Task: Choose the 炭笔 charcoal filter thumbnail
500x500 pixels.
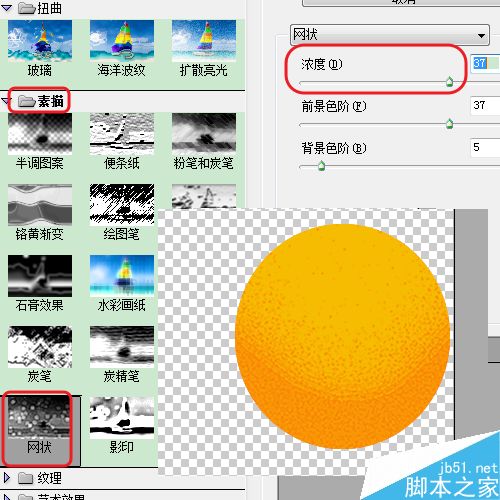Action: click(x=40, y=347)
